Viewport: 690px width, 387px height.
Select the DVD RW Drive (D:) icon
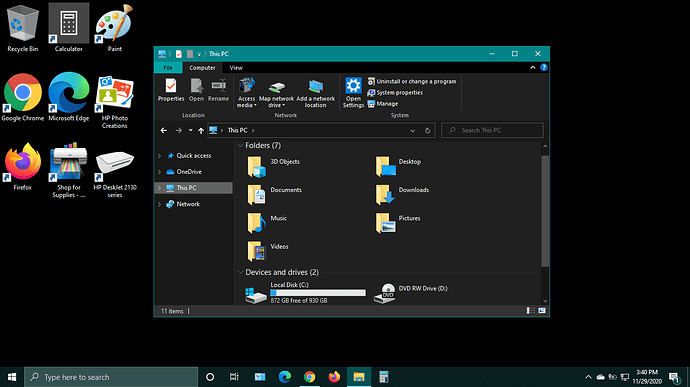[385, 293]
